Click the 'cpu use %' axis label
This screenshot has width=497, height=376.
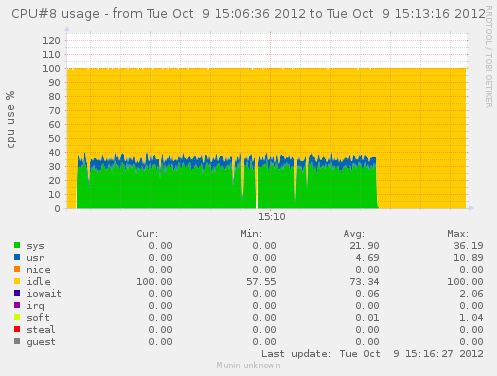click(x=10, y=119)
